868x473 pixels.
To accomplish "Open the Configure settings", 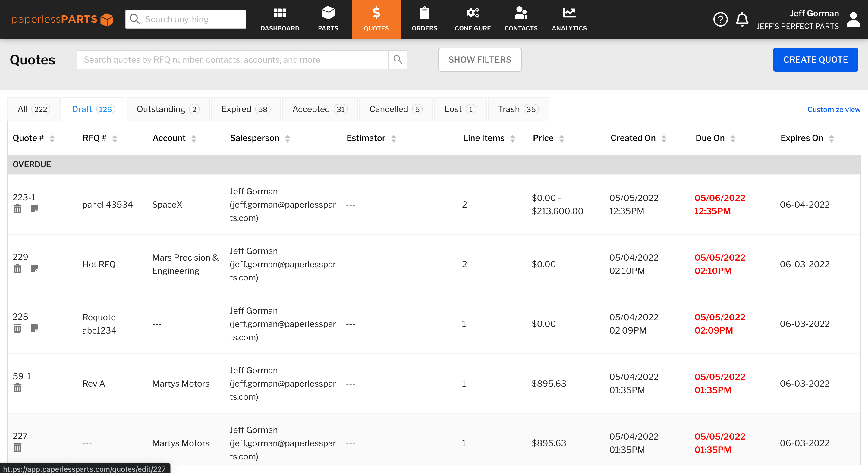I will click(x=472, y=19).
